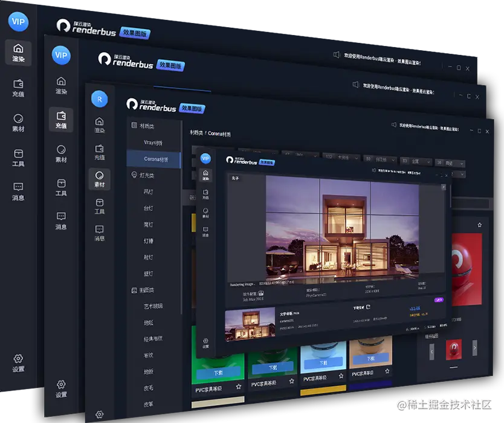This screenshot has height=423, width=504.
Task: Show next related image with right arrow
Action: (x=475, y=348)
